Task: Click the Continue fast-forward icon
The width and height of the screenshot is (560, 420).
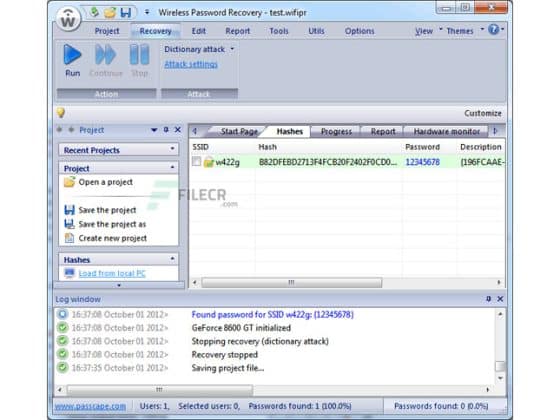Action: [x=105, y=55]
